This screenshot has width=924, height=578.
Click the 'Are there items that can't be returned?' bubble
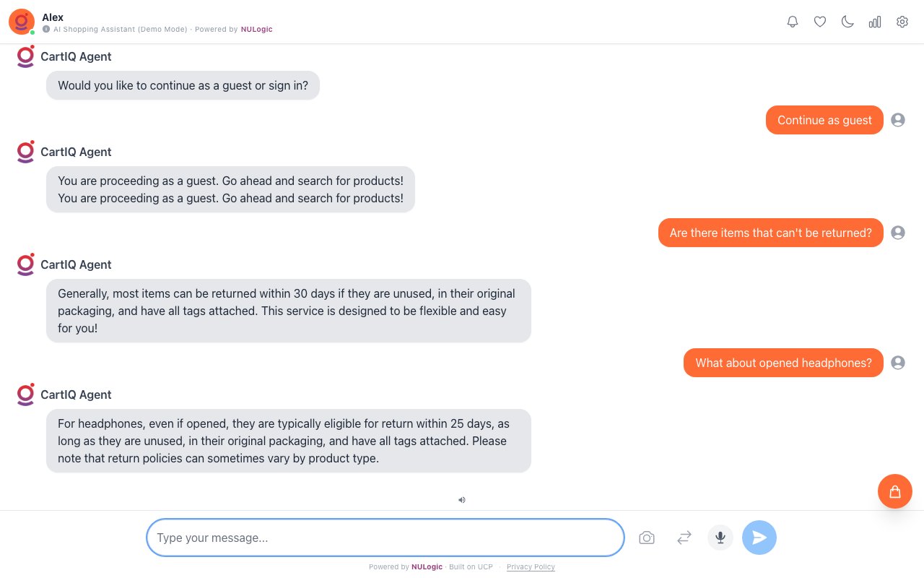point(770,233)
